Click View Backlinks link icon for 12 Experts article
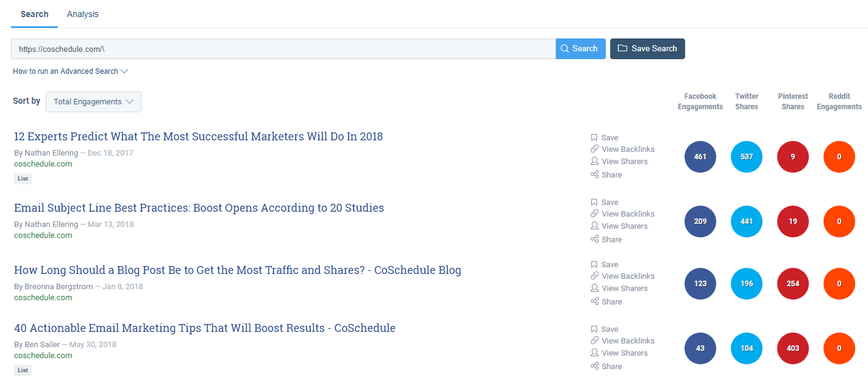The width and height of the screenshot is (868, 385). pyautogui.click(x=594, y=149)
